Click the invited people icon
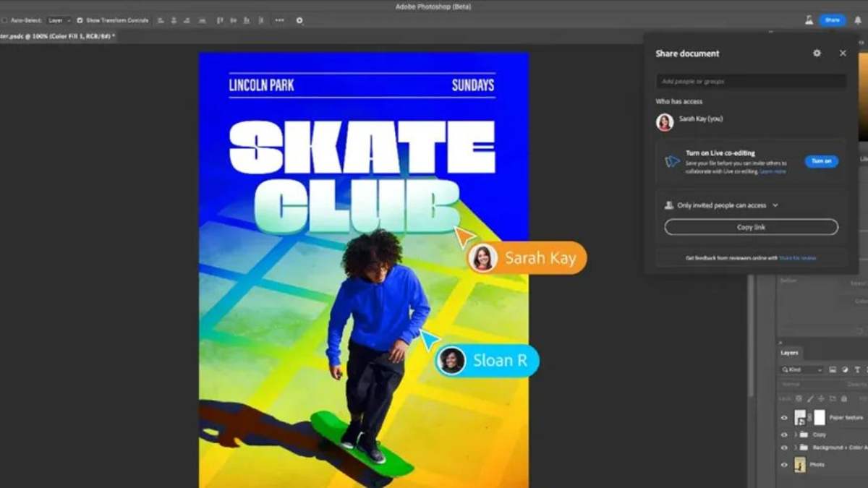Screen dimensions: 868x488 669,205
